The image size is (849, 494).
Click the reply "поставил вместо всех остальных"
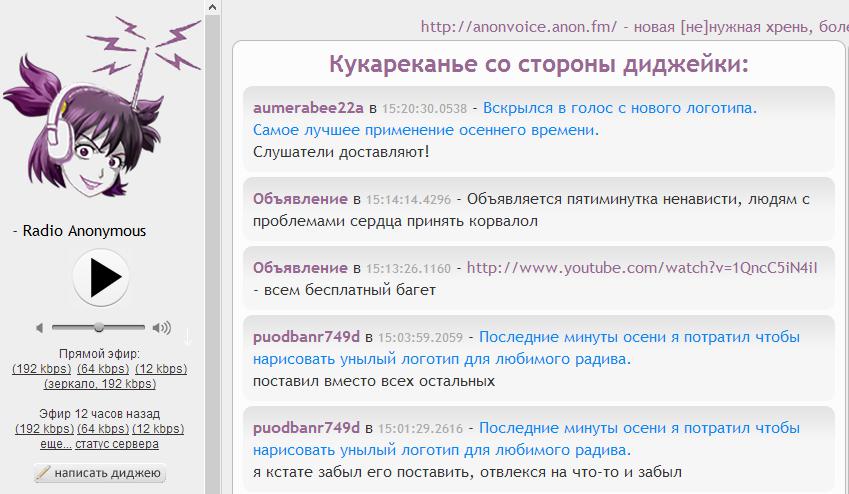(374, 381)
